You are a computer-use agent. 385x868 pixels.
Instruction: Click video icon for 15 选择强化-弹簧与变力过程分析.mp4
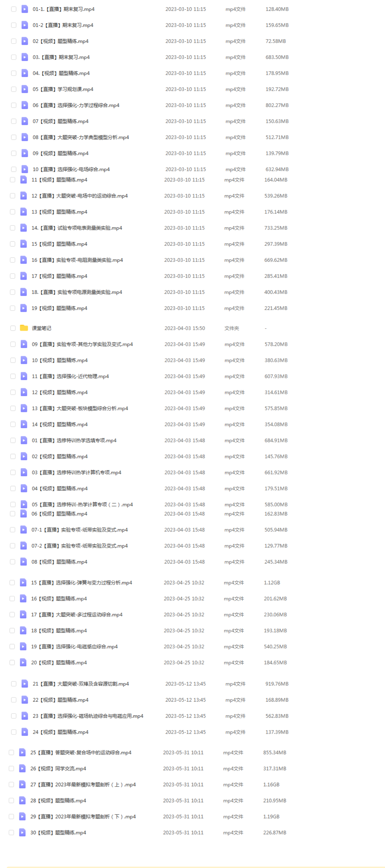click(x=23, y=582)
